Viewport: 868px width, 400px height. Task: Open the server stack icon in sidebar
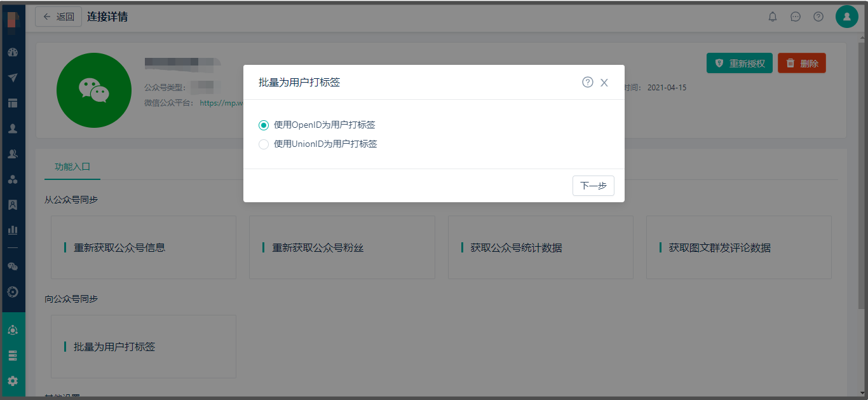coord(13,355)
